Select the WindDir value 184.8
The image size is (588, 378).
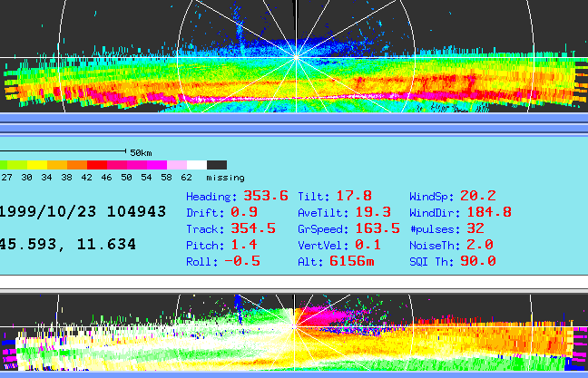click(489, 212)
